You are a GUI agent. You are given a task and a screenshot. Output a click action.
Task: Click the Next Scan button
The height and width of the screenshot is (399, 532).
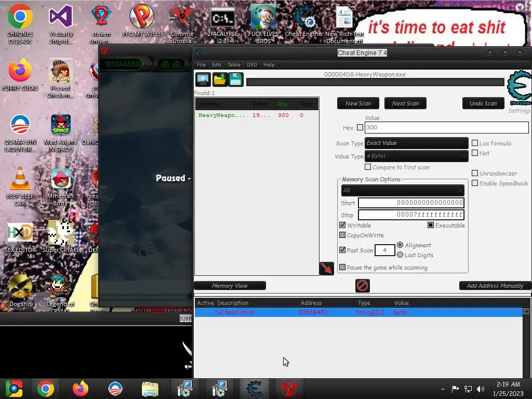click(405, 103)
